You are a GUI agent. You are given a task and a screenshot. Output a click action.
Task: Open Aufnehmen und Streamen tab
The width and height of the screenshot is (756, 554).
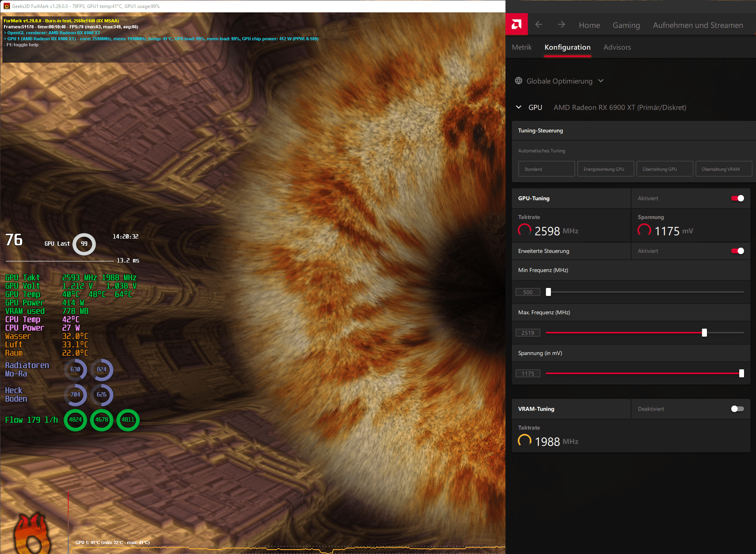coord(698,25)
